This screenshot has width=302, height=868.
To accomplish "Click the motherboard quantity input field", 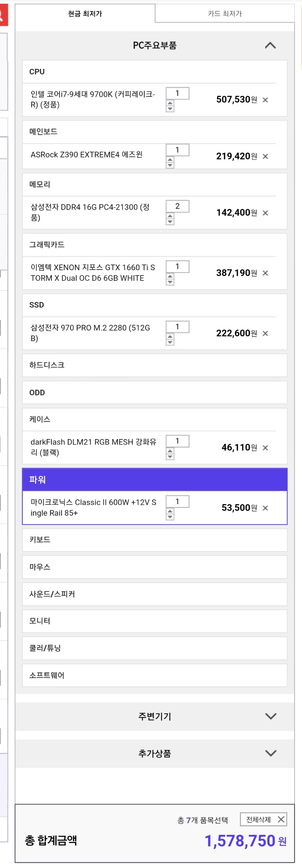I will [x=177, y=150].
